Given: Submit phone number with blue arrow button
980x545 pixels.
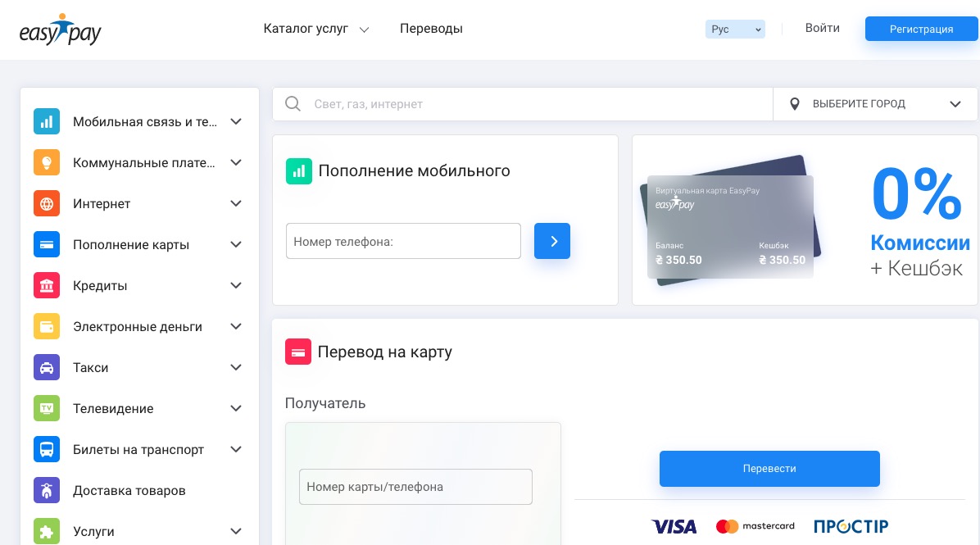Looking at the screenshot, I should pos(552,241).
